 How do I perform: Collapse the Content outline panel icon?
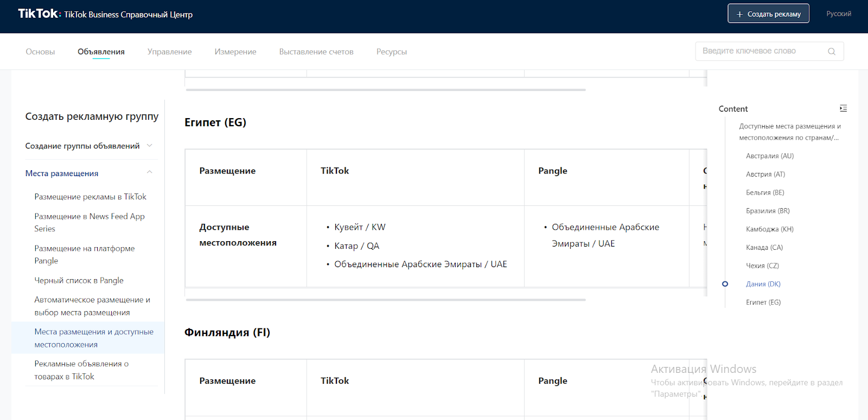point(843,108)
